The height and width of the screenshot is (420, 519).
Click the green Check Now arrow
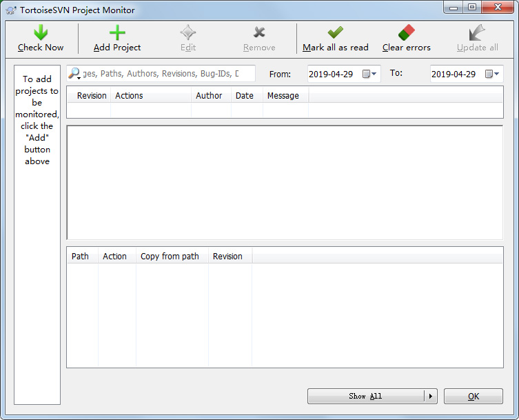pos(41,32)
